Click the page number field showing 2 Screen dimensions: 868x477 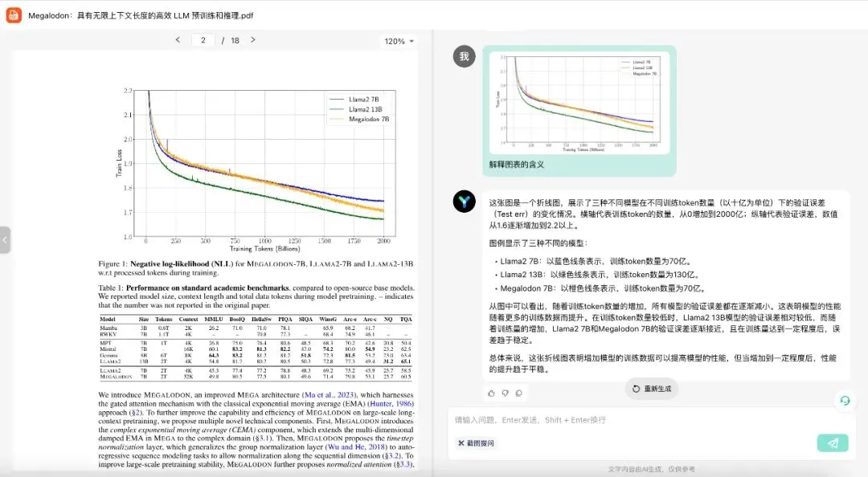tap(203, 40)
